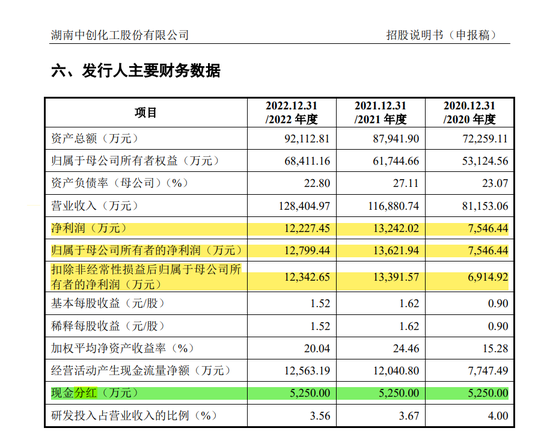Viewport: 550px width, 431px height.
Task: Select company name 湖南中创化工股份有限公司 in header
Action: click(120, 35)
